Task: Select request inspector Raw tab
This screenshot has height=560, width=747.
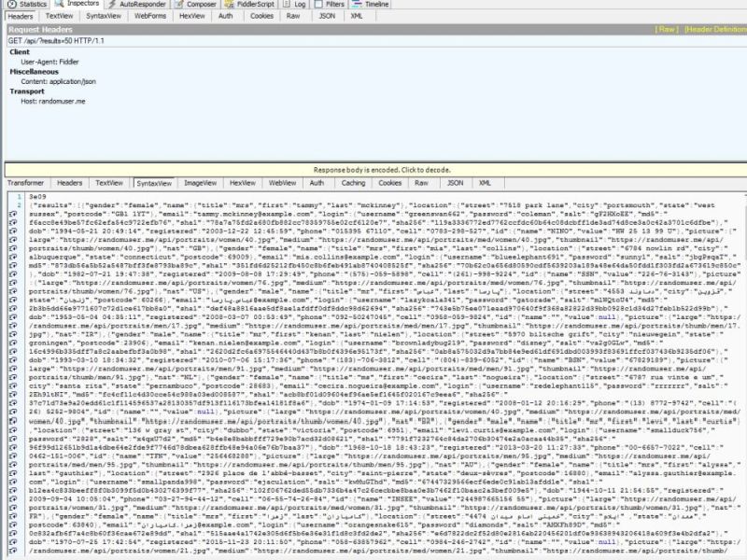Action: pyautogui.click(x=293, y=16)
